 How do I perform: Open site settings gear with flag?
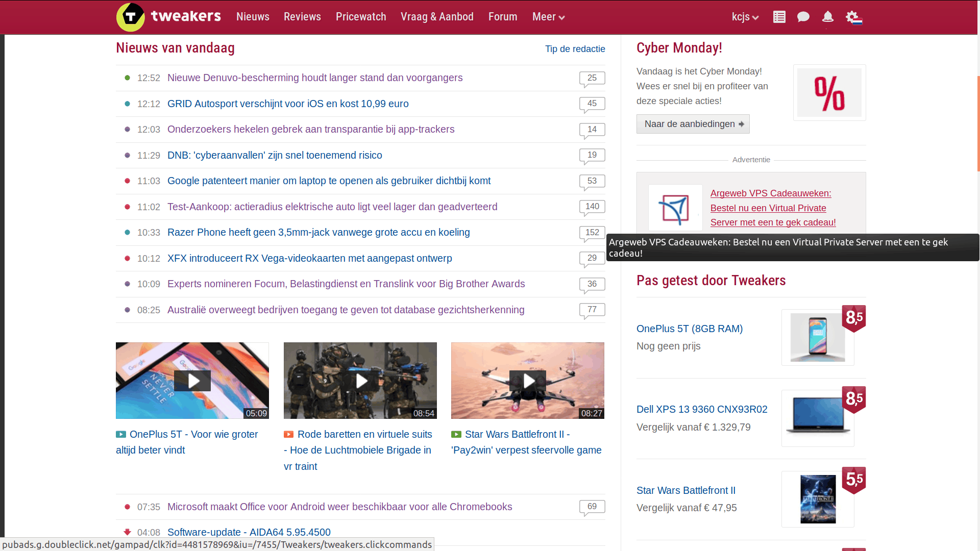pos(853,17)
